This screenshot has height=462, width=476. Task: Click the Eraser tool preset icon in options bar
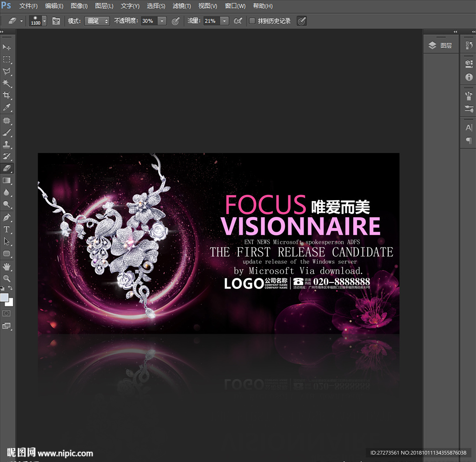tap(12, 21)
